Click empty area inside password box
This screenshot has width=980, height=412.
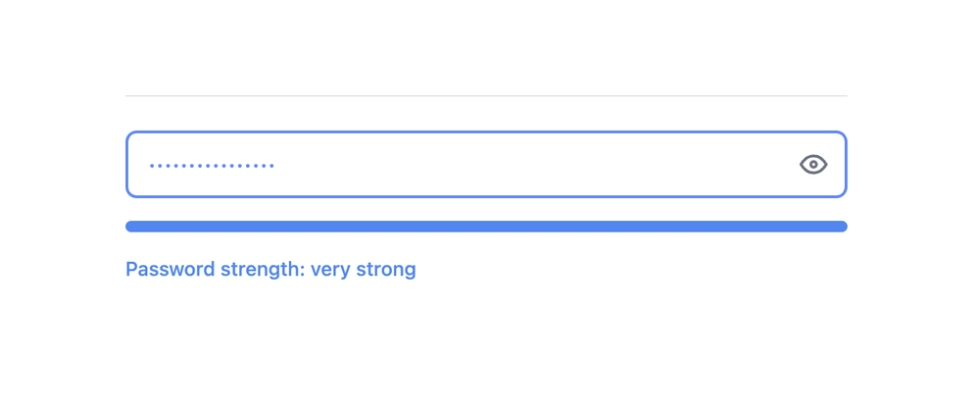tap(531, 165)
